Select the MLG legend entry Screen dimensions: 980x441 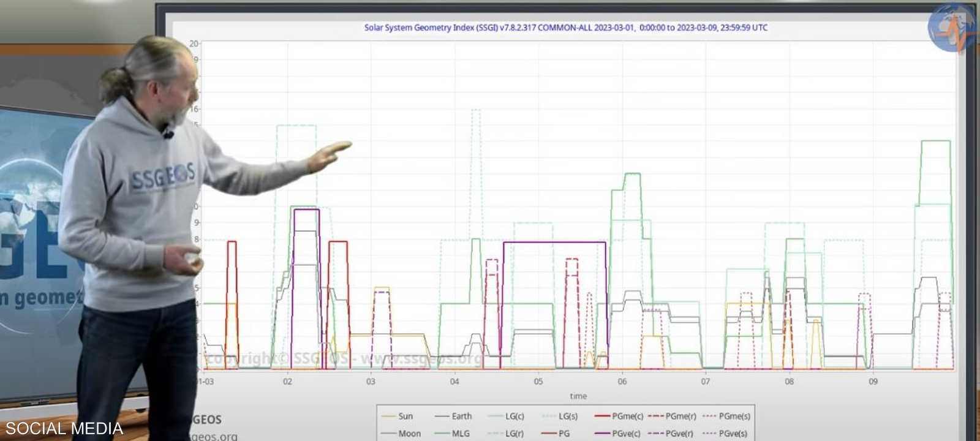pyautogui.click(x=452, y=433)
